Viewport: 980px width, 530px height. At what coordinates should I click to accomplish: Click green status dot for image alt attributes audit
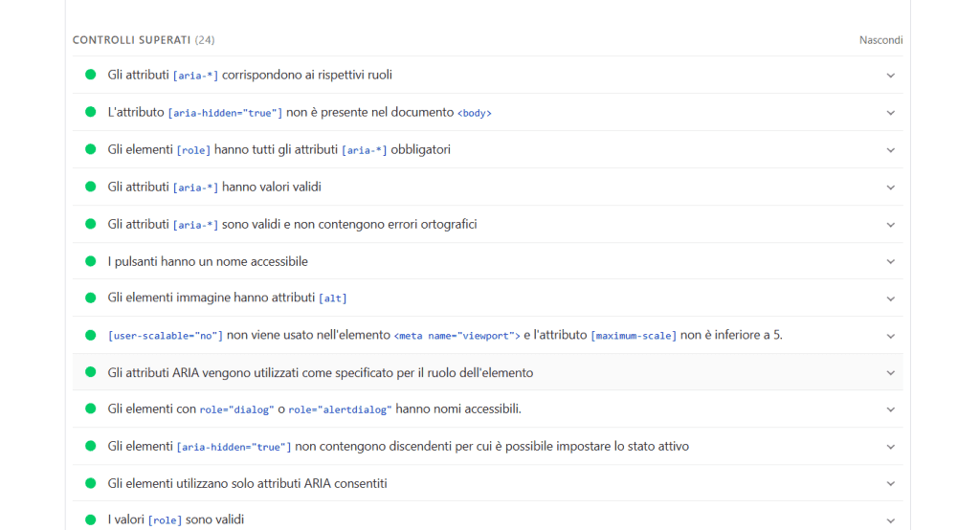point(91,298)
